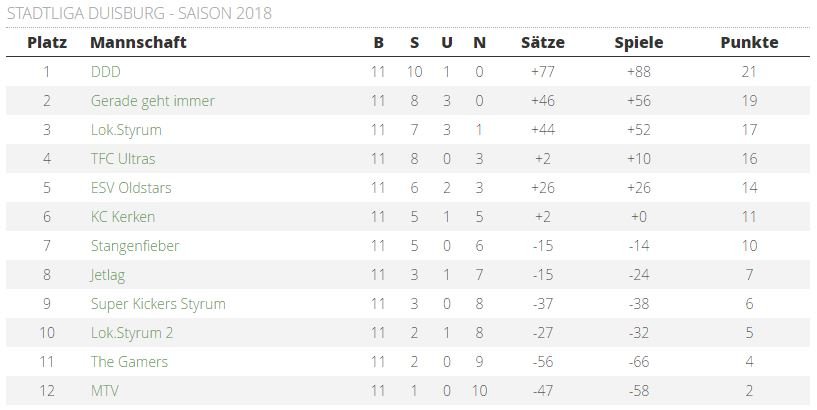The image size is (817, 410).
Task: Select the MTV team link
Action: 104,391
